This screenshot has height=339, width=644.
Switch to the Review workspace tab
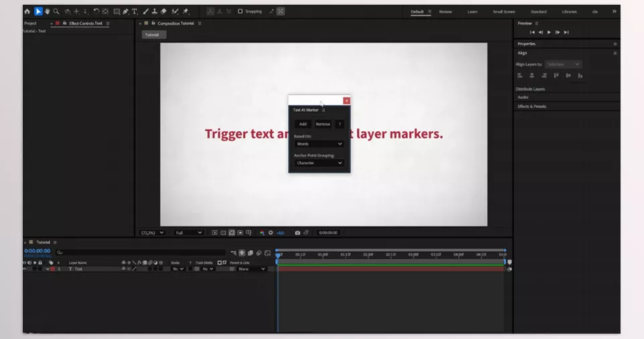tap(445, 11)
